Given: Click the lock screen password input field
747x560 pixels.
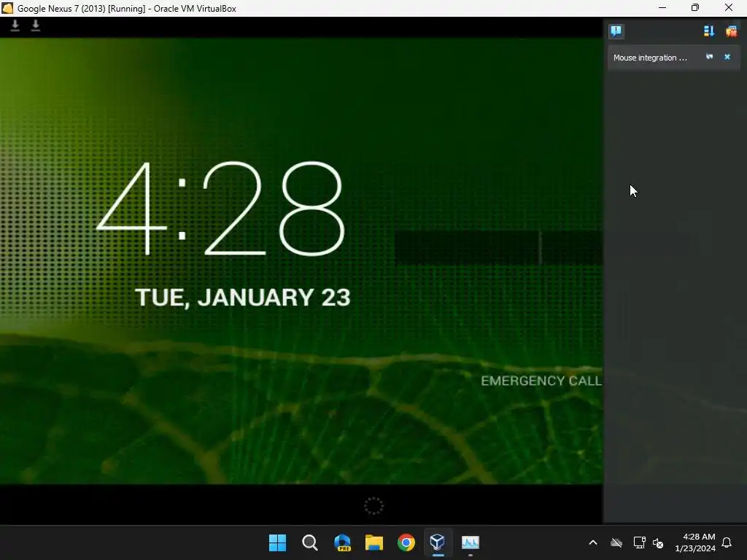Looking at the screenshot, I should [499, 248].
